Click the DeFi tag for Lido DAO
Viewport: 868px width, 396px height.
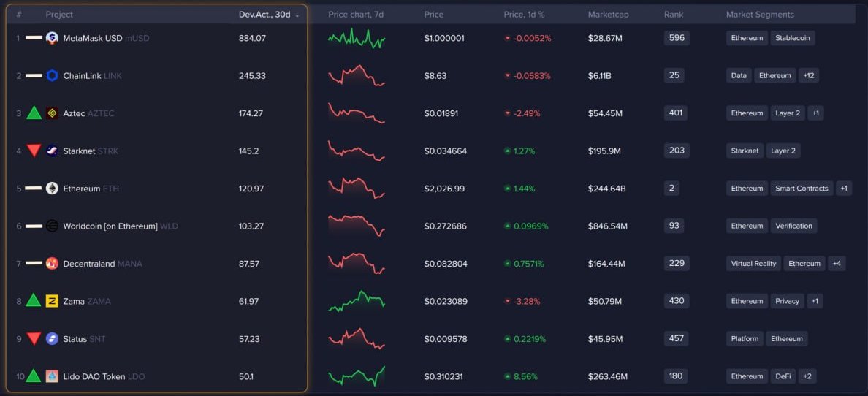tap(783, 376)
